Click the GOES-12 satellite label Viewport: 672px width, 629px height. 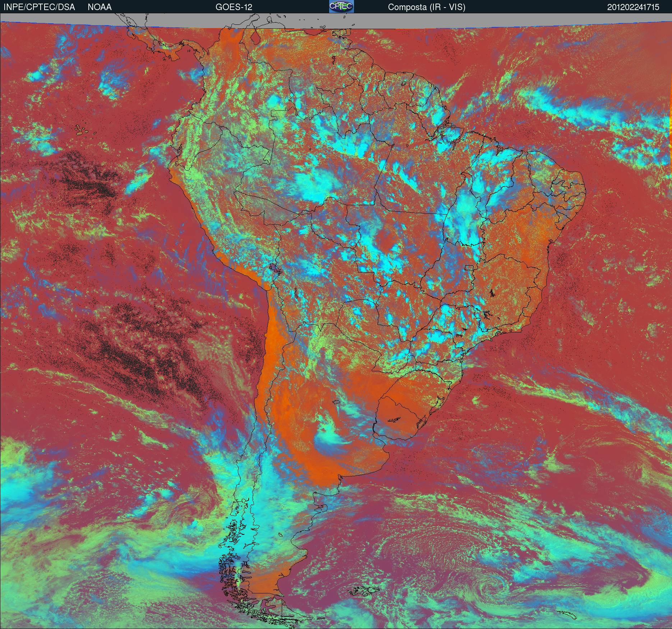click(234, 7)
